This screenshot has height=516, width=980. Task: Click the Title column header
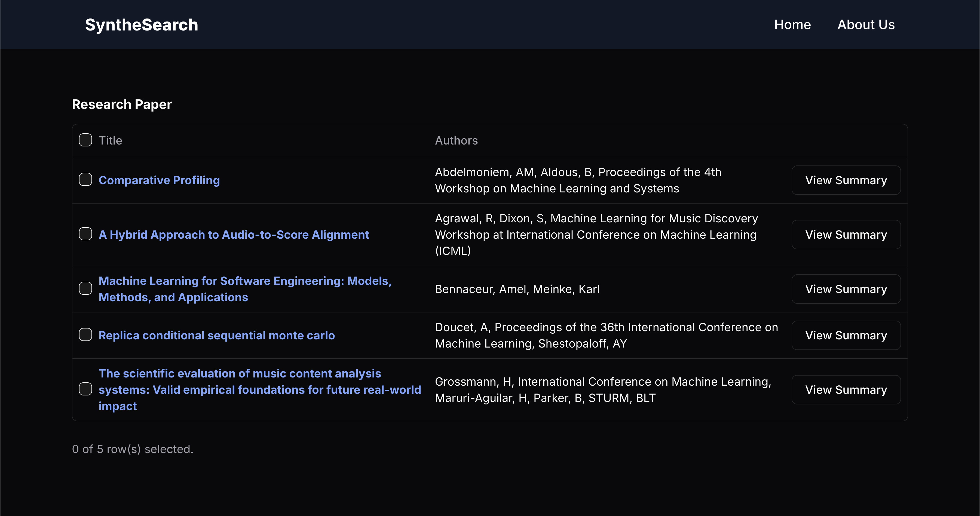coord(110,141)
